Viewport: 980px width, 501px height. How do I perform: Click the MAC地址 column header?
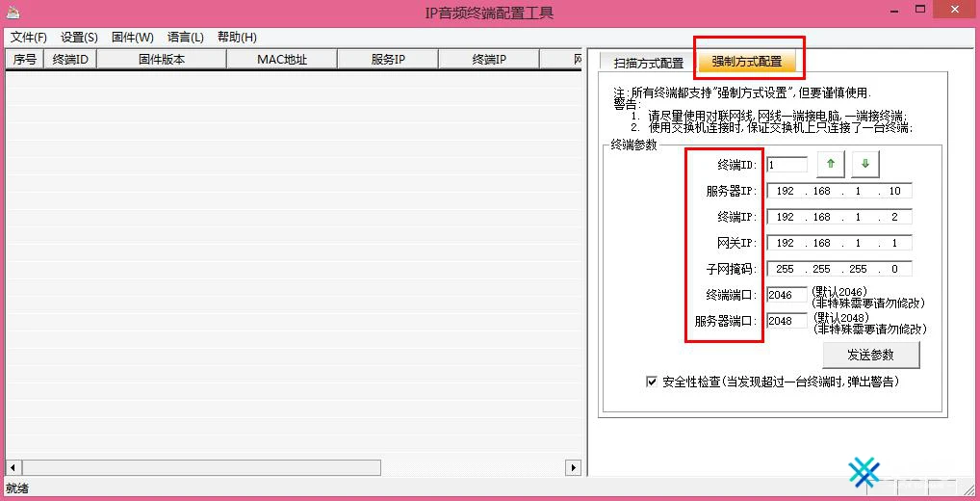coord(282,60)
